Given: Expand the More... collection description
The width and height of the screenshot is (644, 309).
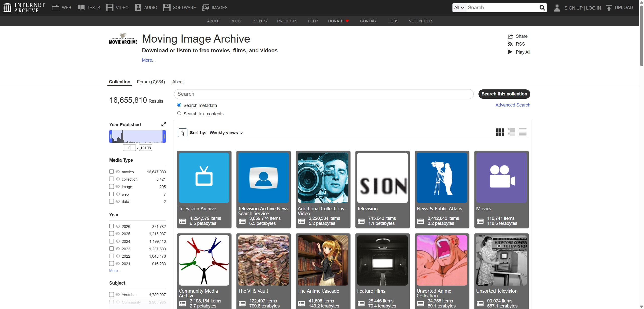Looking at the screenshot, I should pyautogui.click(x=149, y=60).
